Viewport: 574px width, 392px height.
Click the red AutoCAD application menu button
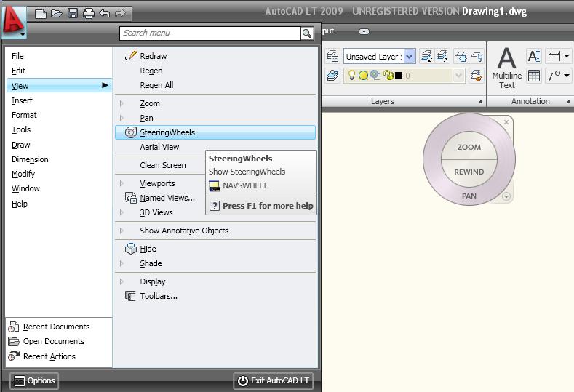coord(13,21)
